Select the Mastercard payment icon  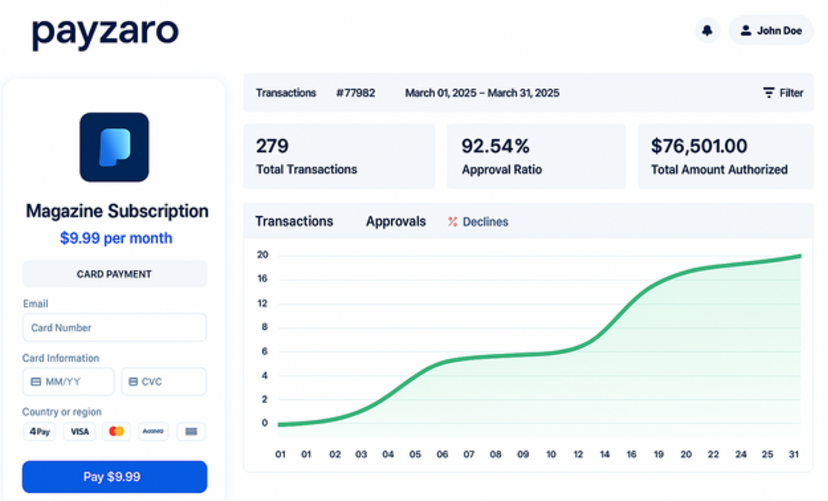click(x=116, y=432)
